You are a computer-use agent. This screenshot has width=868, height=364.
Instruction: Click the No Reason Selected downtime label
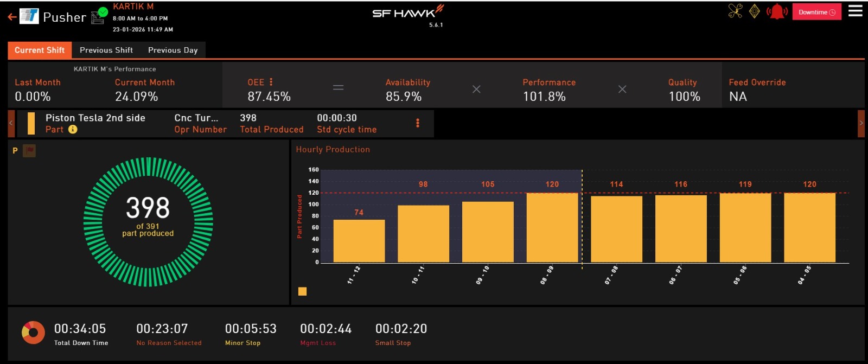pos(169,343)
